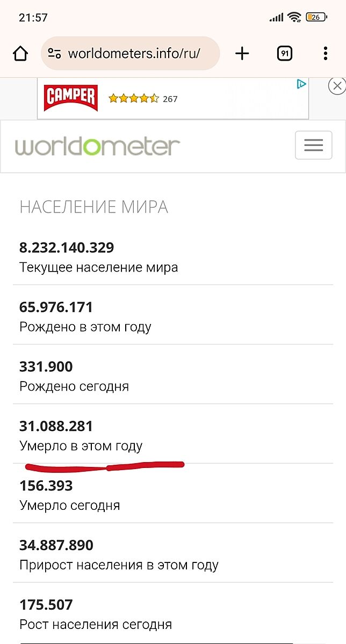Tap the browser home icon
The height and width of the screenshot is (644, 346).
pos(20,54)
